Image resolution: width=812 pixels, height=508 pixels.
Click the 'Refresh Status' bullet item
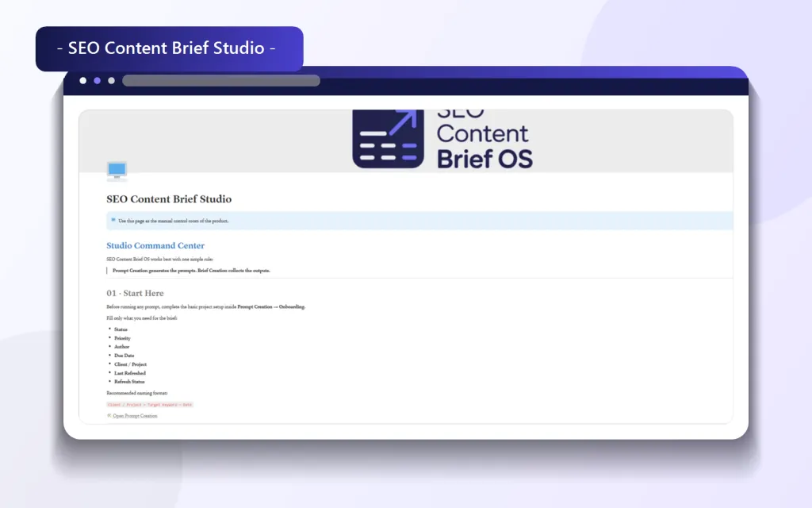point(129,382)
